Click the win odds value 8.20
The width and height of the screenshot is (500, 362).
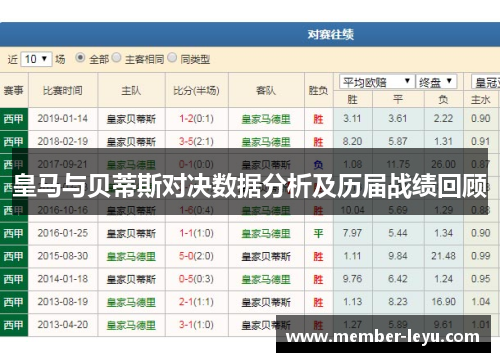coord(352,142)
